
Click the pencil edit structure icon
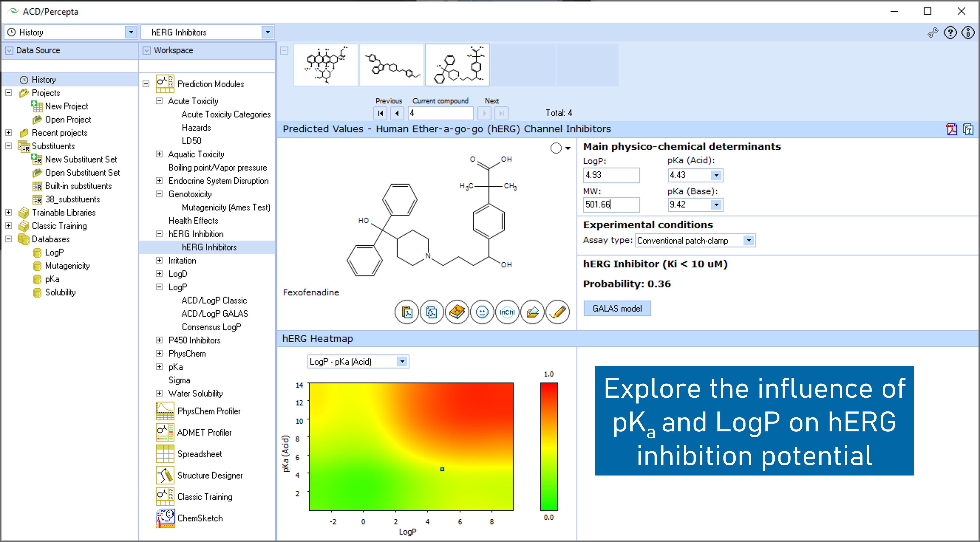[557, 312]
